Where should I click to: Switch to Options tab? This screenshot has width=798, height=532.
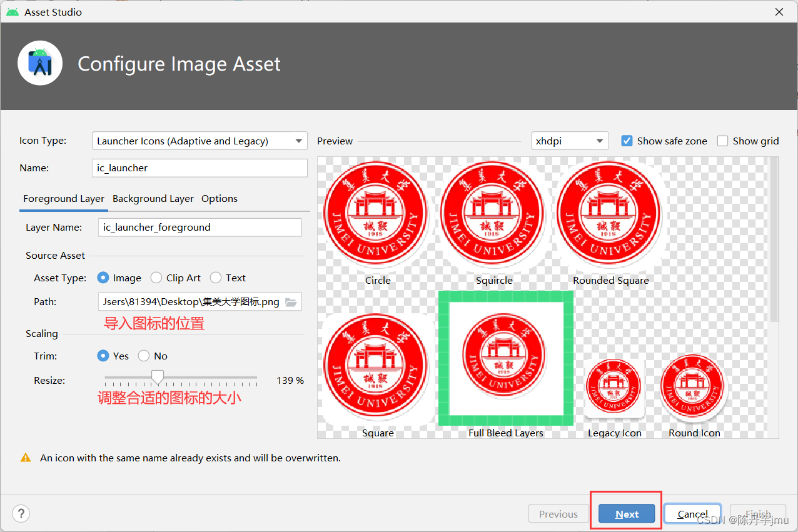(x=220, y=199)
